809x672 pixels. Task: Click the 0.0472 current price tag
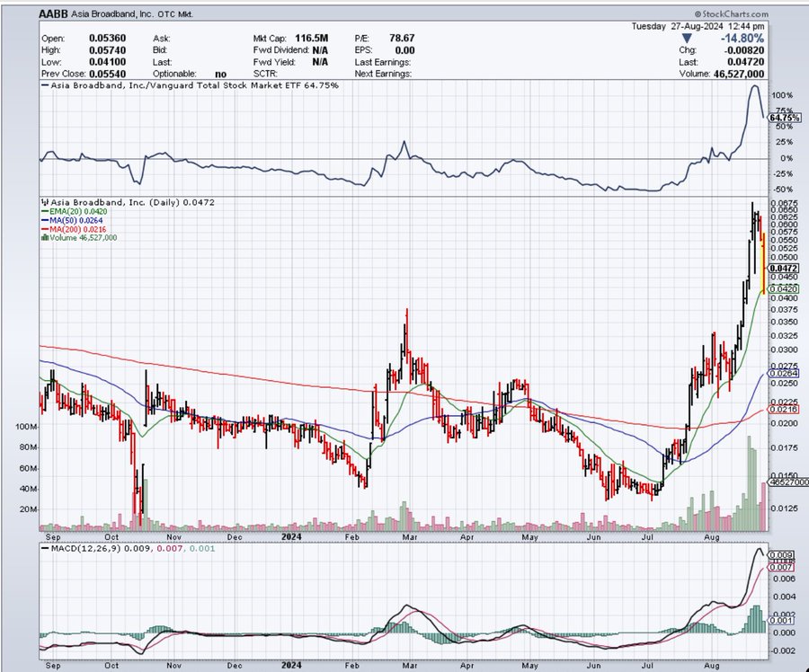pyautogui.click(x=784, y=269)
